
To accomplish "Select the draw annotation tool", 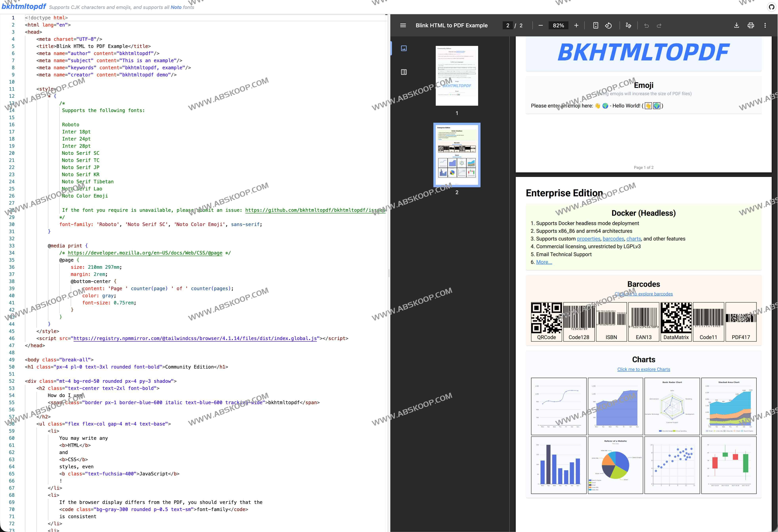I will 629,25.
